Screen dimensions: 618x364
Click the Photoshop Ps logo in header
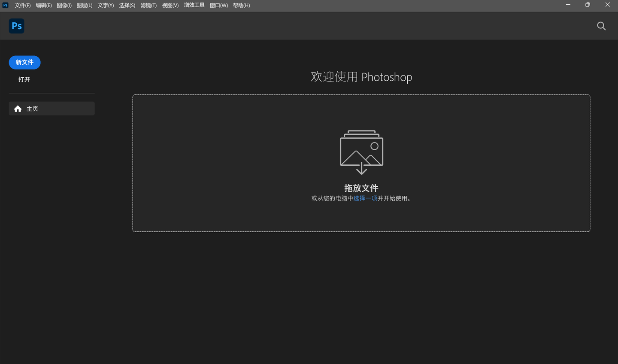coord(16,26)
